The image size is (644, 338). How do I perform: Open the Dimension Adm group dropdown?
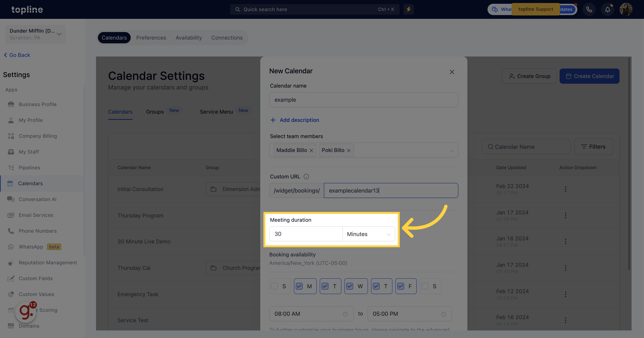pyautogui.click(x=233, y=189)
